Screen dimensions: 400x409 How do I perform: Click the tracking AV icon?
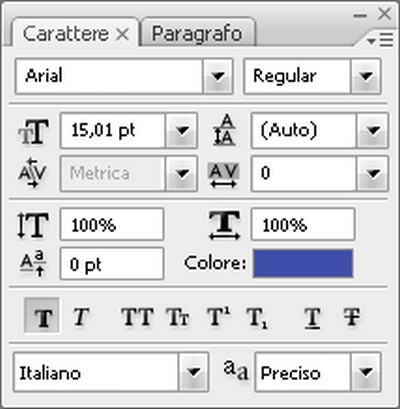pos(223,175)
